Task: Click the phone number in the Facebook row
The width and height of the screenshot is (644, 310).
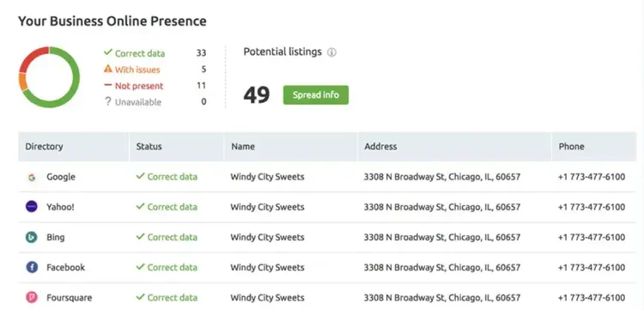Action: coord(592,268)
